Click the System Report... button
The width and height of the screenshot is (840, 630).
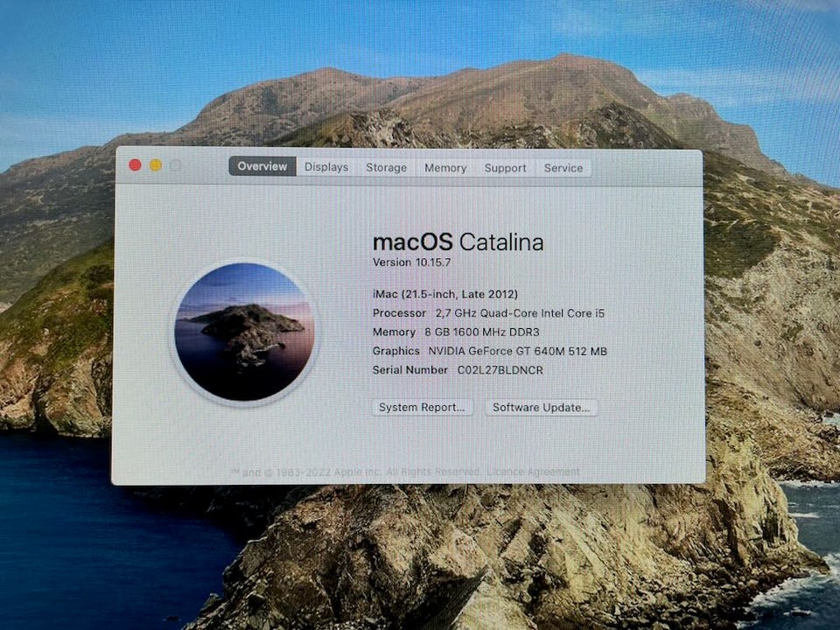[x=422, y=407]
